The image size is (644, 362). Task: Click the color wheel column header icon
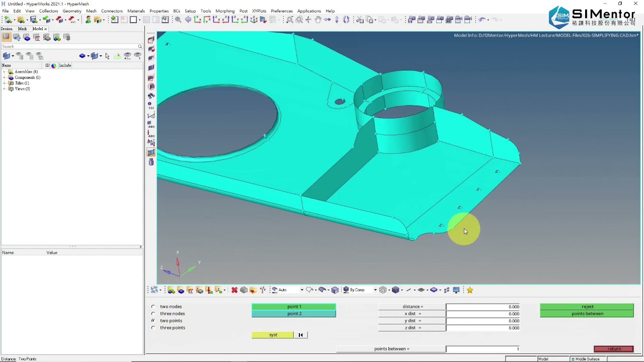coord(54,65)
